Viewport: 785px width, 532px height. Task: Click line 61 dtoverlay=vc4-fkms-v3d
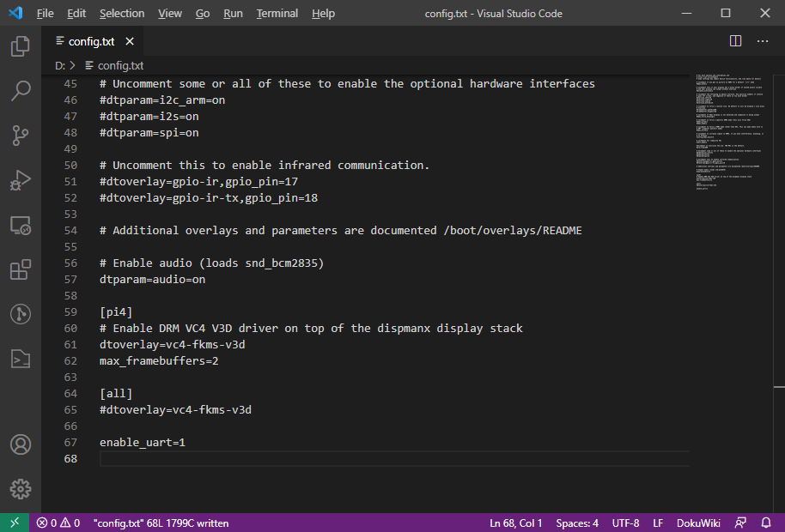click(173, 344)
